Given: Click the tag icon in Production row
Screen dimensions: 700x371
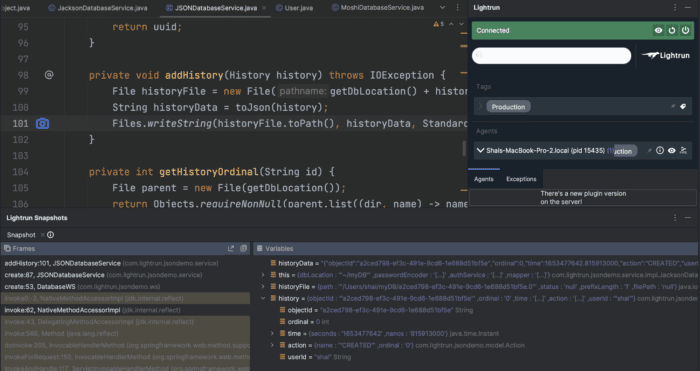Looking at the screenshot, I should pyautogui.click(x=683, y=107).
